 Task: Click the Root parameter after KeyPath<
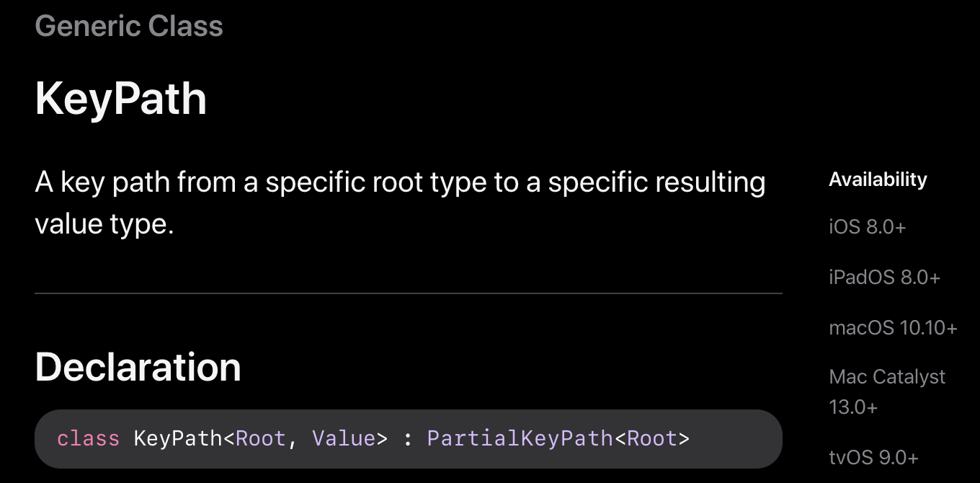261,438
